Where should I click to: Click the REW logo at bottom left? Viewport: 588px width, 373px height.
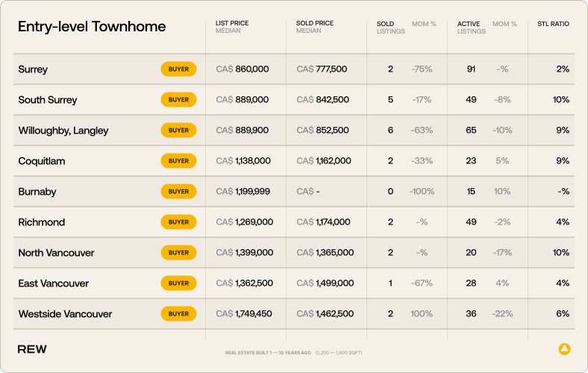click(x=32, y=349)
